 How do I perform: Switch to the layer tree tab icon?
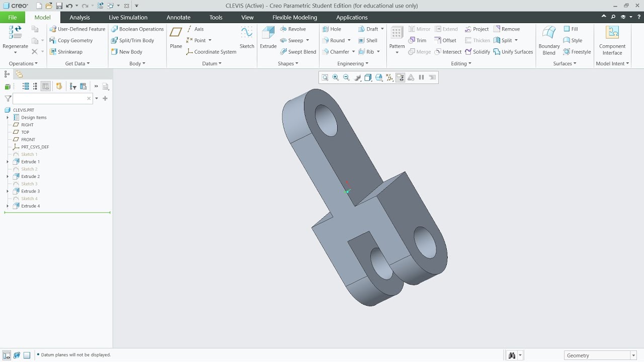[x=19, y=74]
